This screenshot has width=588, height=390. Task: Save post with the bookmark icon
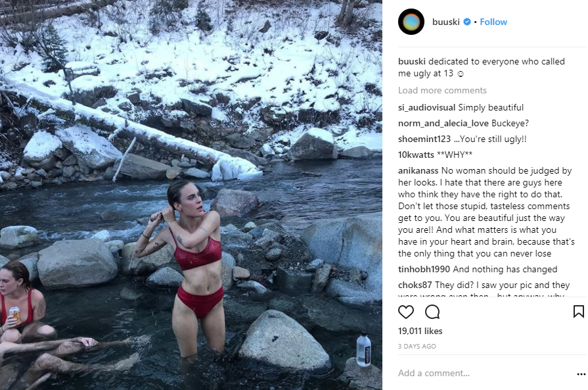pyautogui.click(x=578, y=312)
